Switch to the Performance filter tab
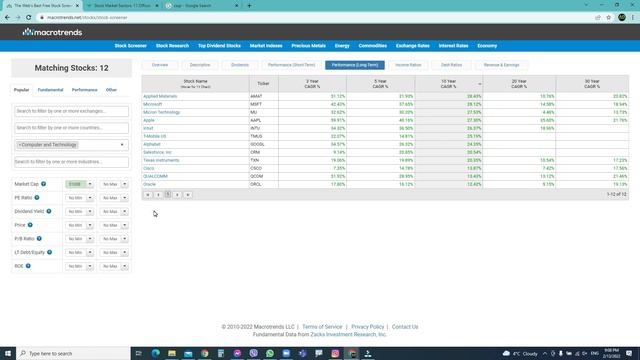The height and width of the screenshot is (360, 640). pos(84,90)
